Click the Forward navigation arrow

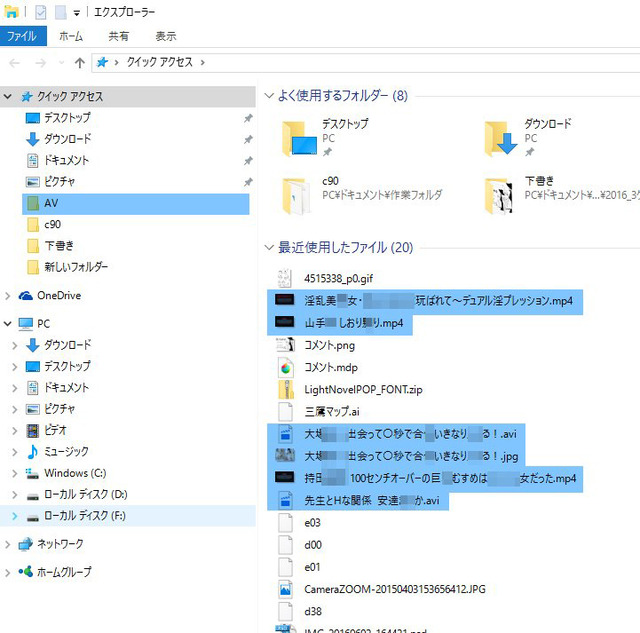coord(40,63)
